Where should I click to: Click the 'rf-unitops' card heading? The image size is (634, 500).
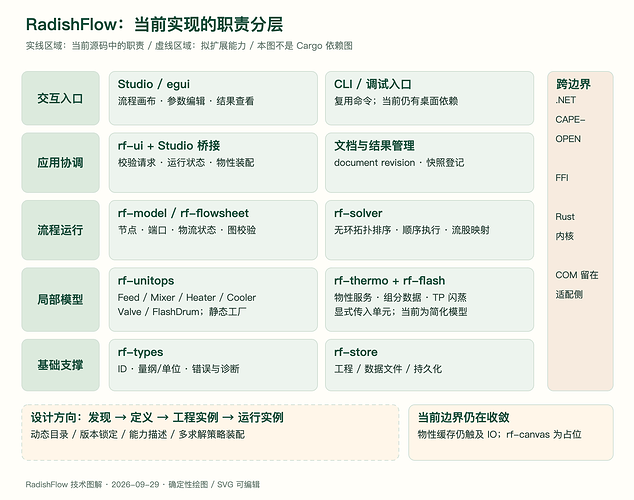pos(146,281)
